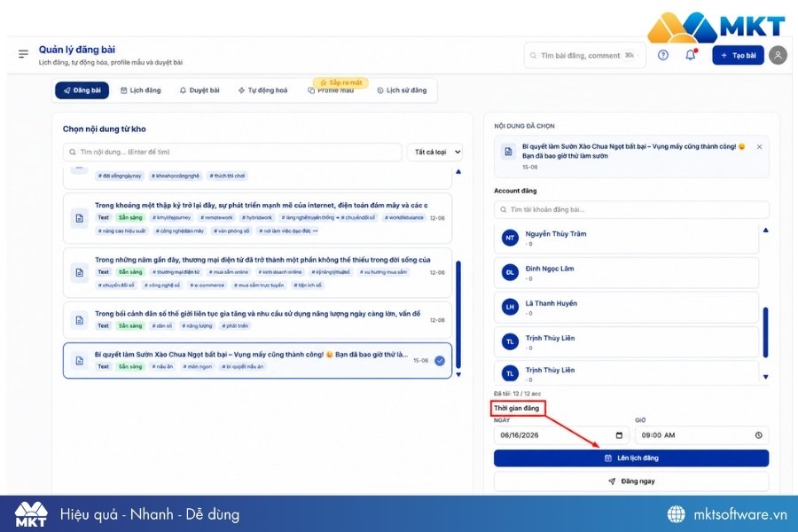Image resolution: width=798 pixels, height=532 pixels.
Task: Click the down arrow of content list scrollbar
Action: click(x=458, y=375)
